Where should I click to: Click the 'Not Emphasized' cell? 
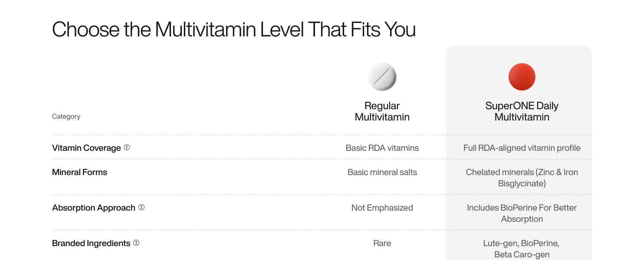pos(382,208)
